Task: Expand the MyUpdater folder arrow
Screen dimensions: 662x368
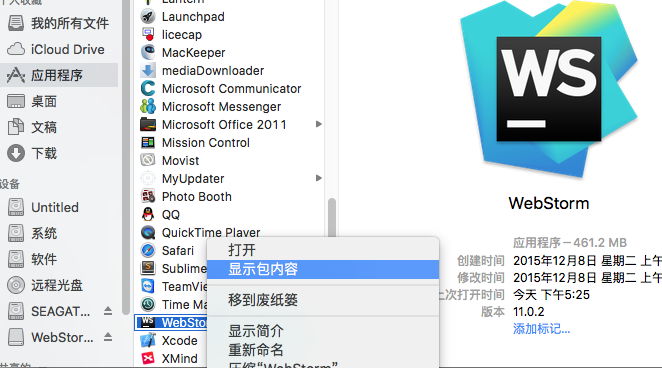Action: 319,178
